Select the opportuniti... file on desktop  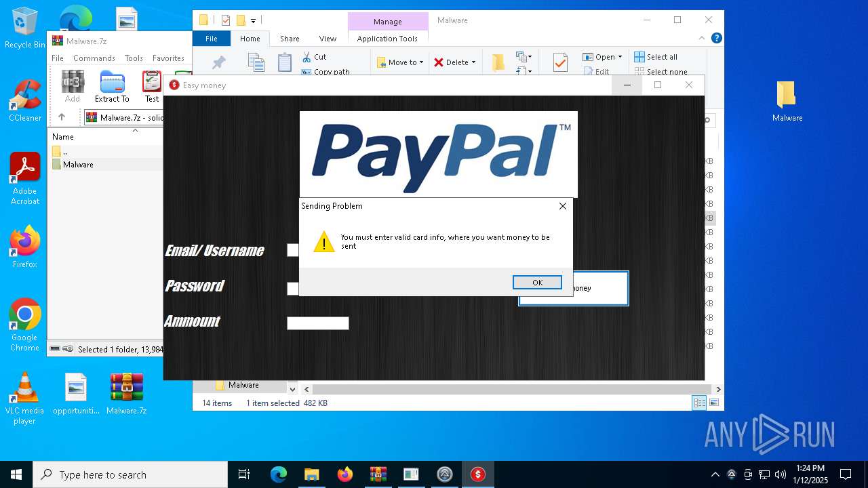pos(76,394)
